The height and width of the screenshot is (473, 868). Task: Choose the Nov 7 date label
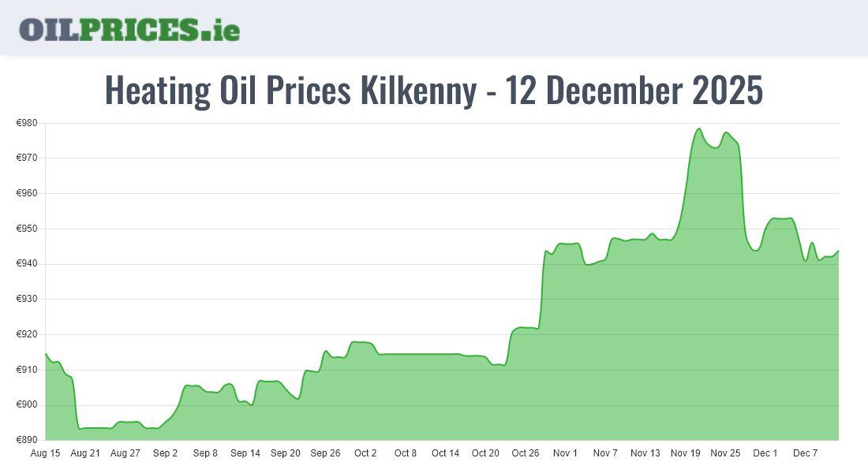pyautogui.click(x=605, y=453)
